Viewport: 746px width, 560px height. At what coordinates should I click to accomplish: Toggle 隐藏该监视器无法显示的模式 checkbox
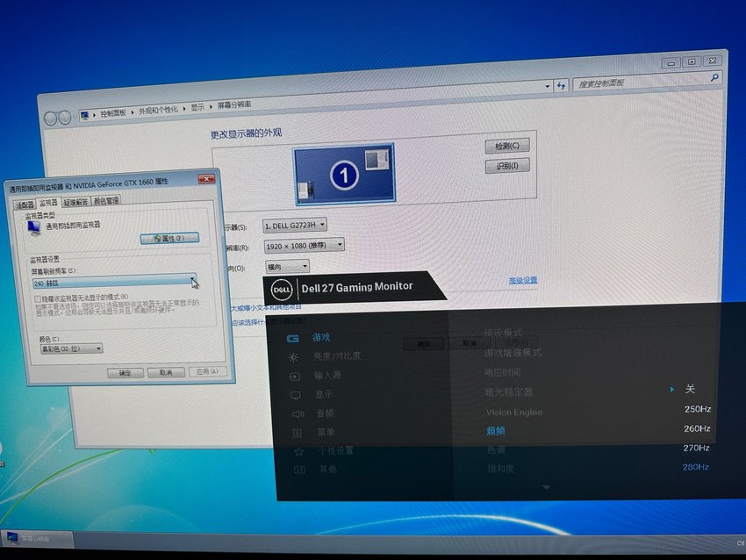tap(38, 298)
